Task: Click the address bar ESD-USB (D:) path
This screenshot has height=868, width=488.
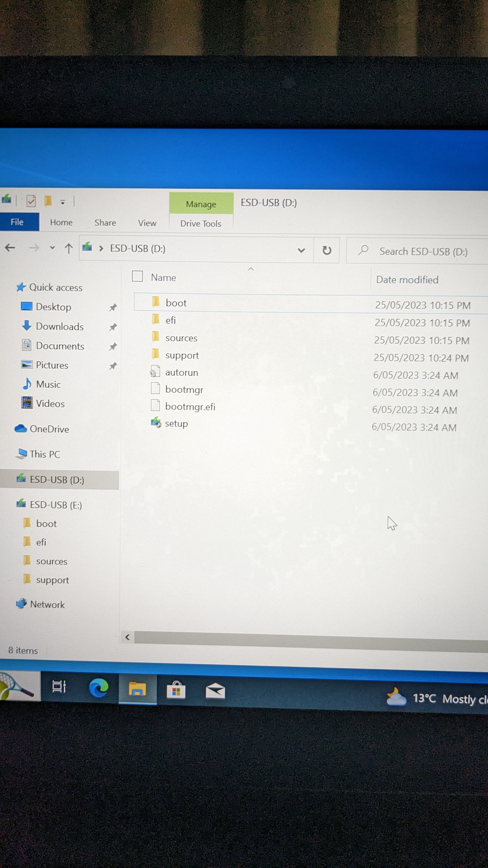Action: click(x=138, y=249)
